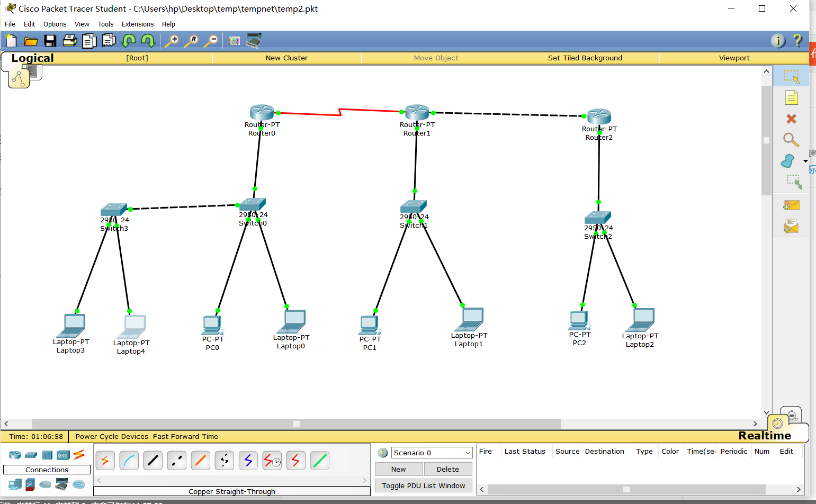Expand the polygon shape tool dropdown arrow
Screen dimensions: 816x504
pyautogui.click(x=805, y=161)
